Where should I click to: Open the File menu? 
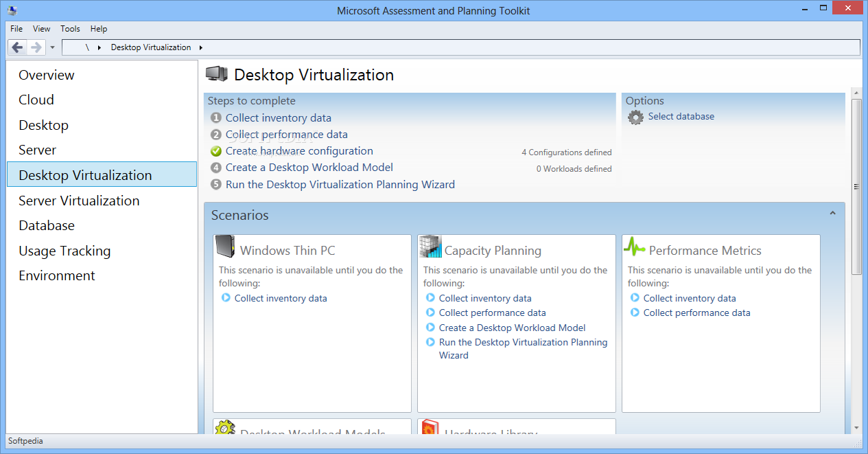(x=16, y=29)
